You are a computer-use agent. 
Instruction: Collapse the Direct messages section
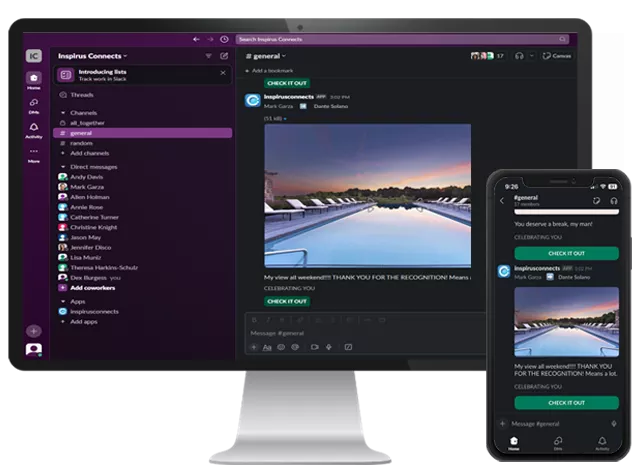(x=62, y=166)
